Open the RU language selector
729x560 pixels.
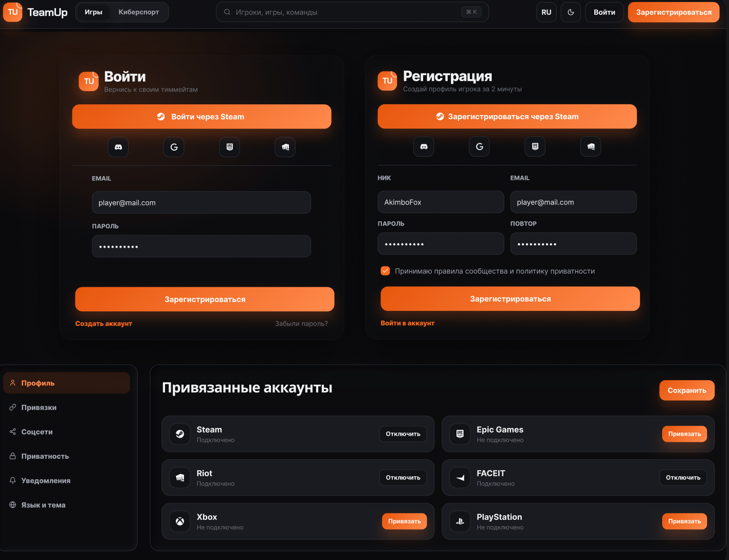click(x=546, y=12)
